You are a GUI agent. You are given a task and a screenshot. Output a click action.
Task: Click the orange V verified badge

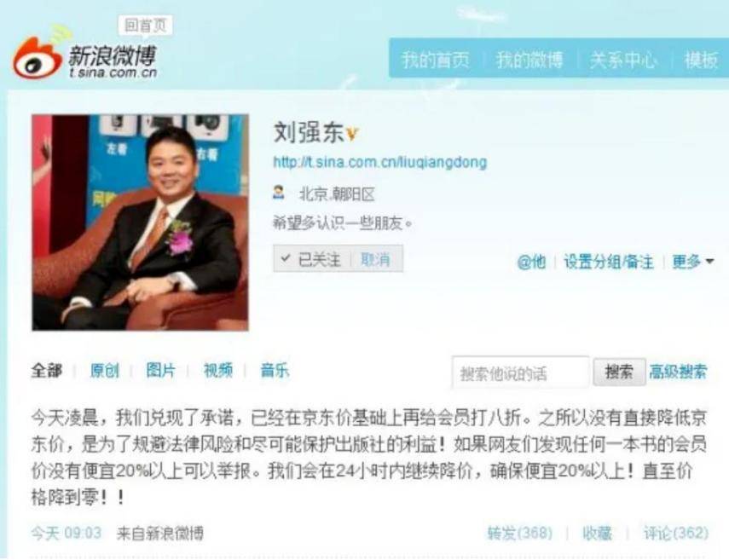[352, 135]
